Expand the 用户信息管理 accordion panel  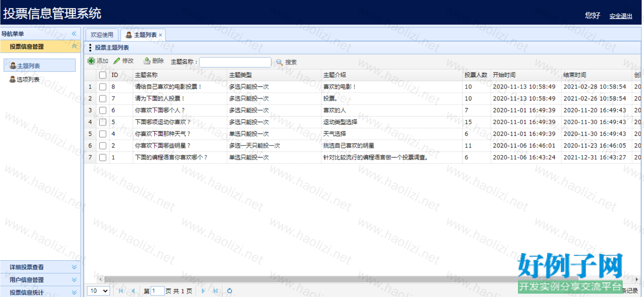pyautogui.click(x=74, y=280)
